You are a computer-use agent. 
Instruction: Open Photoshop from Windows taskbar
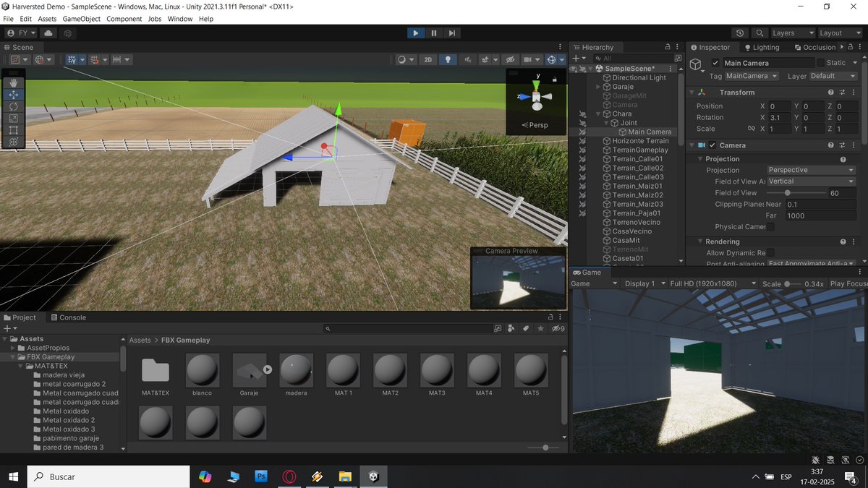(x=261, y=476)
